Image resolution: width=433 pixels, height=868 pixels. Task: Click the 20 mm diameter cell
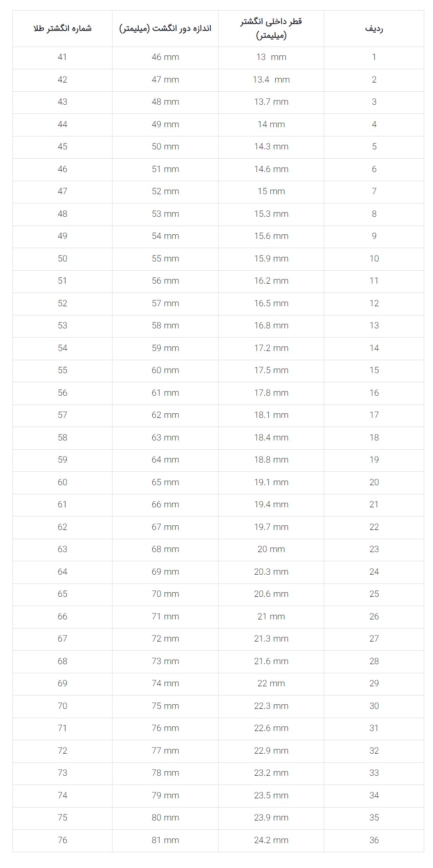(271, 550)
